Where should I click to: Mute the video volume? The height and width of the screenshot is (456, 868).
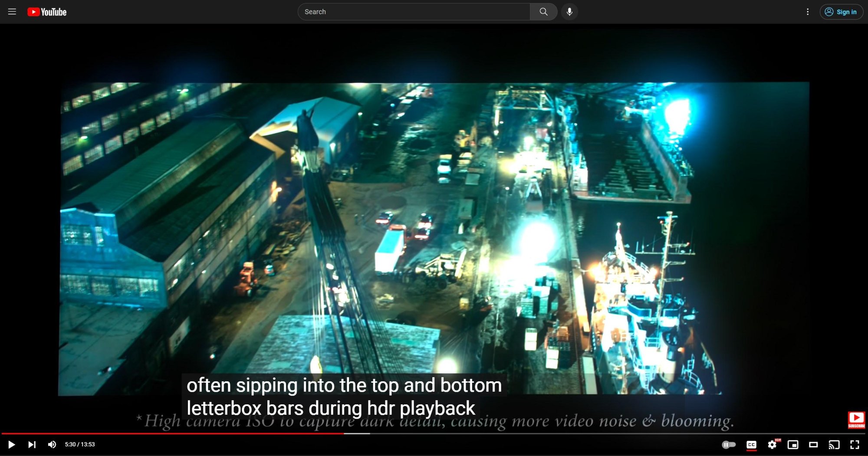(52, 444)
